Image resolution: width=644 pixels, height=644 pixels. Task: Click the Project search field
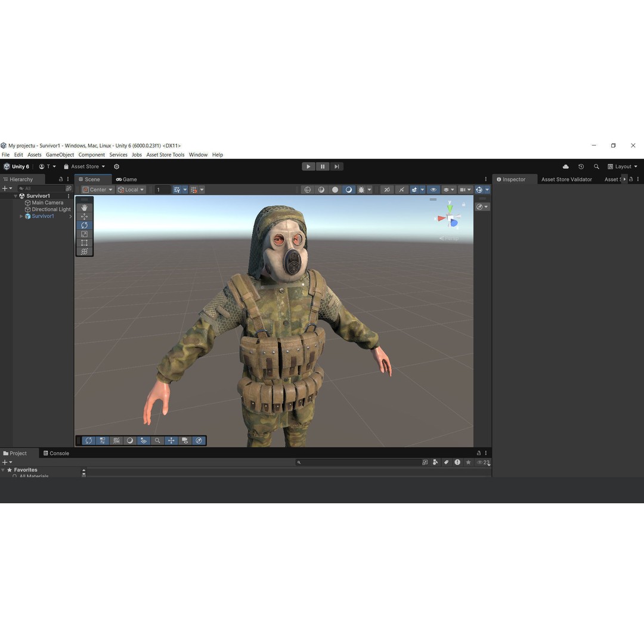(x=357, y=462)
